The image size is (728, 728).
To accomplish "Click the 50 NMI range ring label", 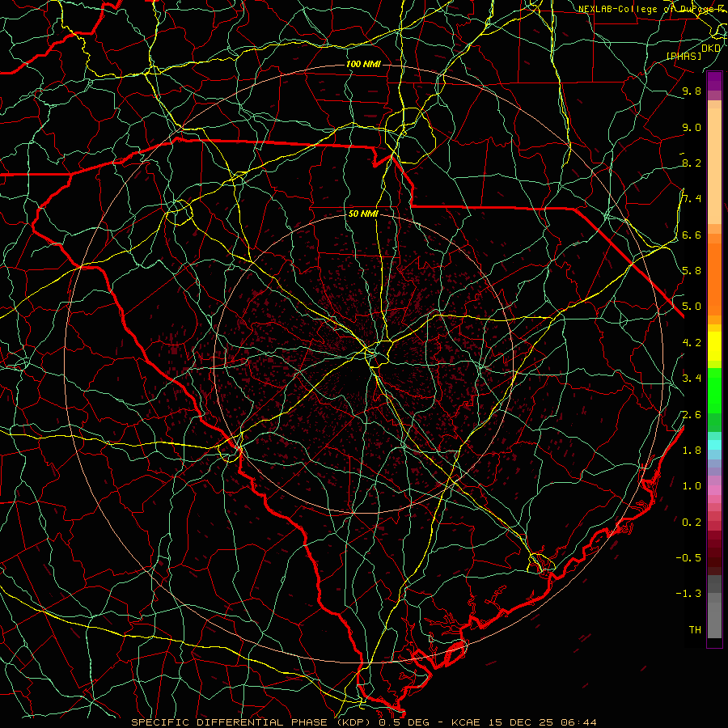I will 363,214.
